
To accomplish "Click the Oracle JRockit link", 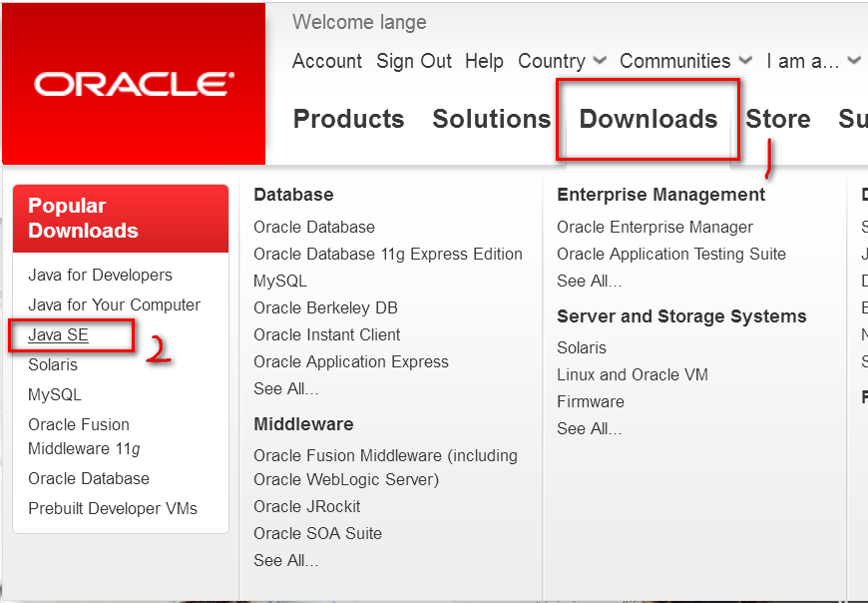I will (306, 506).
